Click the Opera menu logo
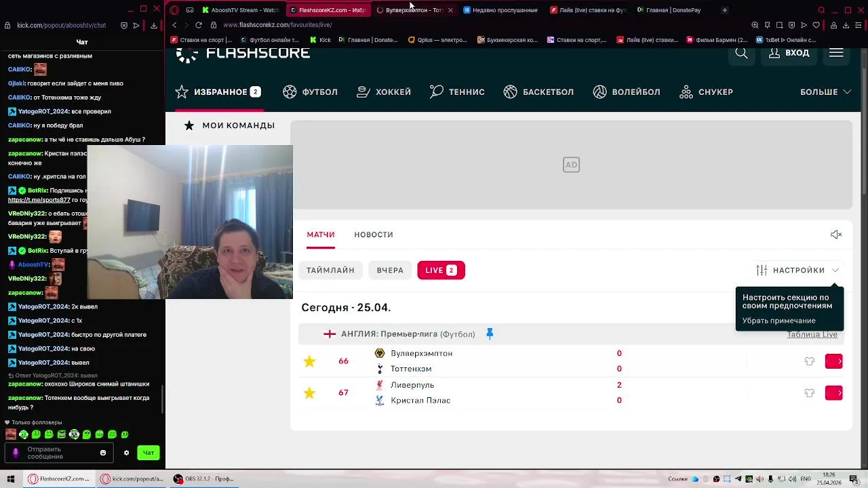Image resolution: width=868 pixels, height=488 pixels. (174, 10)
